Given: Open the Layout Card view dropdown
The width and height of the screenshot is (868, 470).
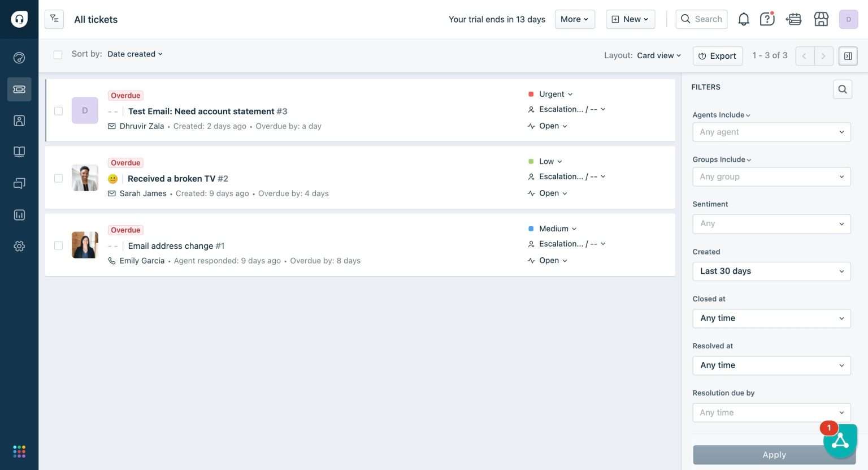Looking at the screenshot, I should [x=658, y=55].
